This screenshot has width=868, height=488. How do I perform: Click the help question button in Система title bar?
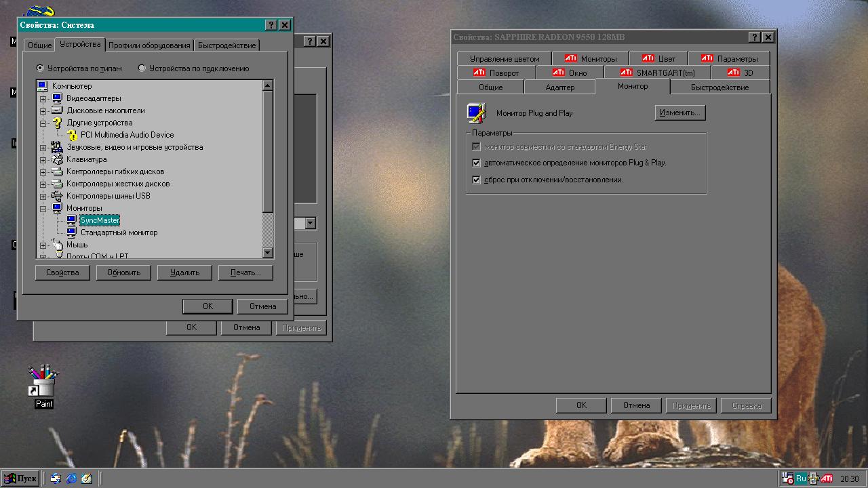(271, 25)
